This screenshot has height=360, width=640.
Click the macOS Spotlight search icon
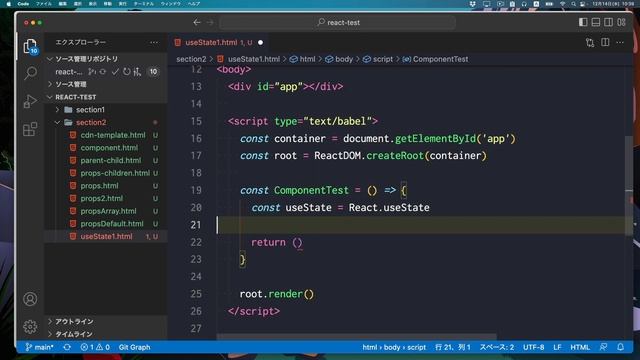573,4
